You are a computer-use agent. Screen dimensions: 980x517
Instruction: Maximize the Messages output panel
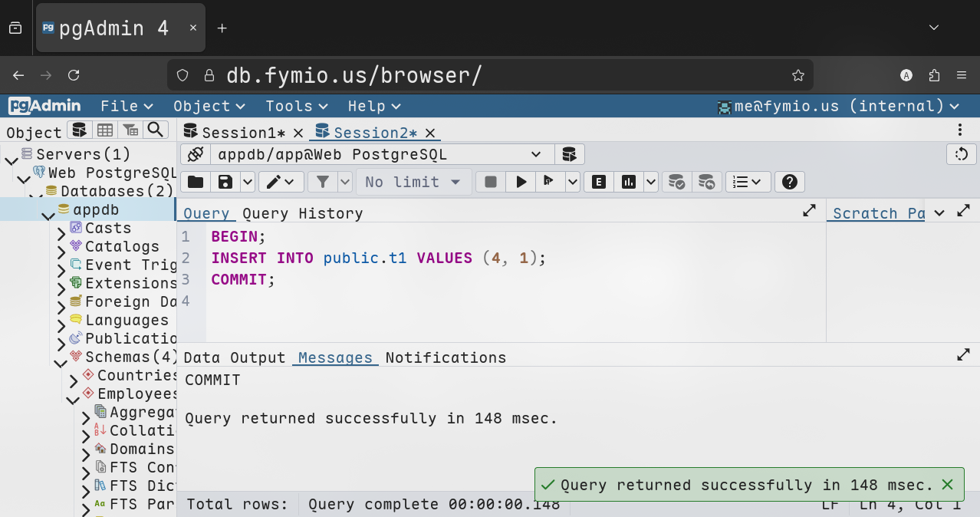tap(963, 354)
